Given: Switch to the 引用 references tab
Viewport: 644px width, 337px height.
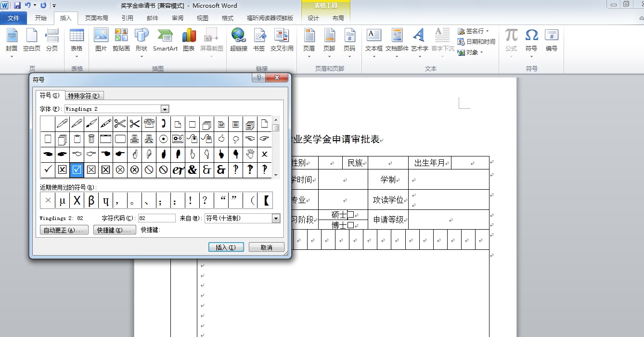Looking at the screenshot, I should coord(128,18).
